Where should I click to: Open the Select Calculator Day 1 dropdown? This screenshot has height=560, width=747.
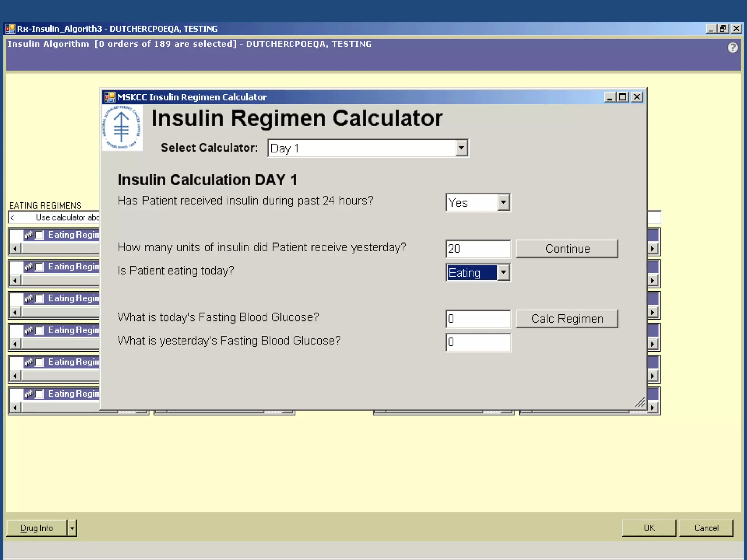coord(461,148)
